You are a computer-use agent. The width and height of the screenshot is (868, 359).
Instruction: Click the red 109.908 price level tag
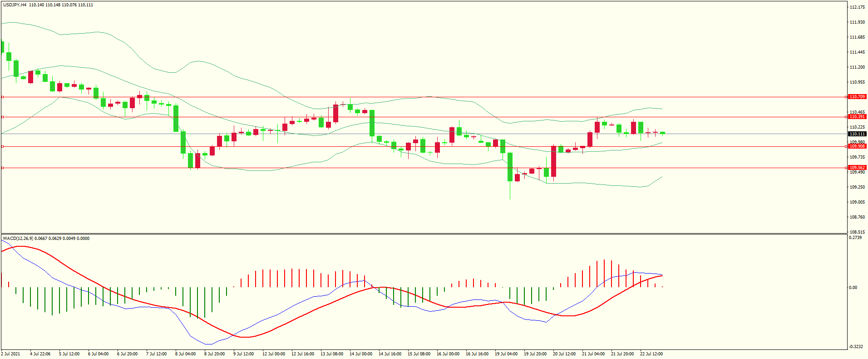[857, 146]
